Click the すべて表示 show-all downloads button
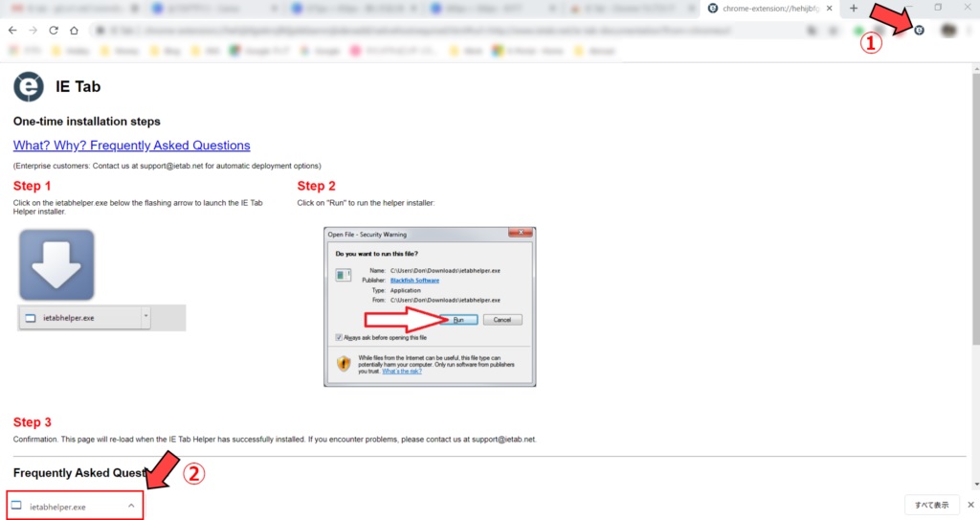 [x=932, y=505]
